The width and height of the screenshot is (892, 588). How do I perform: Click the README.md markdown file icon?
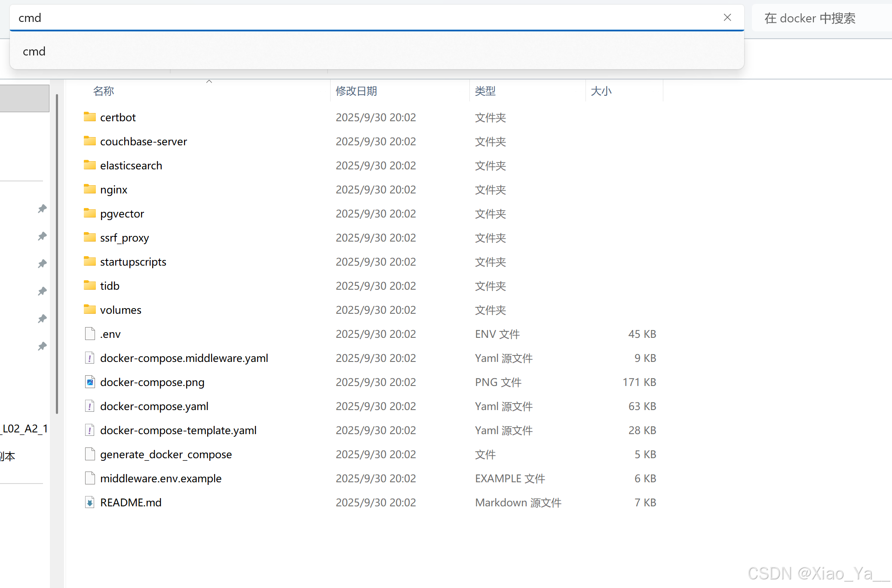89,502
